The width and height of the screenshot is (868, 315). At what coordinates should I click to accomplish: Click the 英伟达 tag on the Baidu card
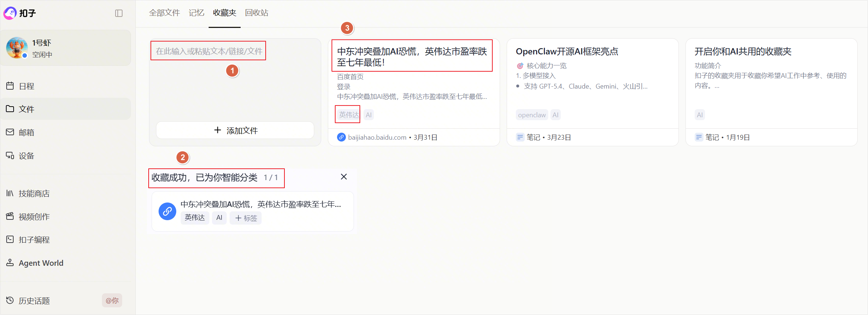pyautogui.click(x=349, y=115)
